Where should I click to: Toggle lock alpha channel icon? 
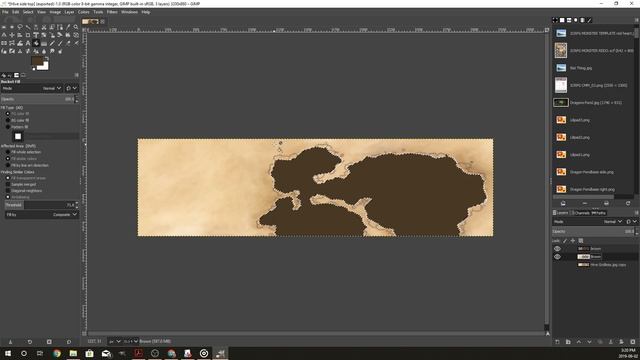[x=581, y=241]
